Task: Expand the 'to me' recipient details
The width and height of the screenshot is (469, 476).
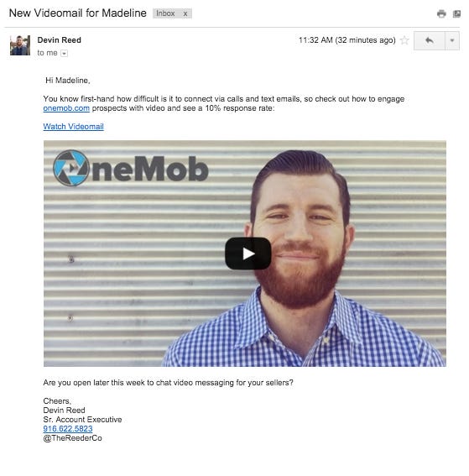Action: pyautogui.click(x=64, y=54)
